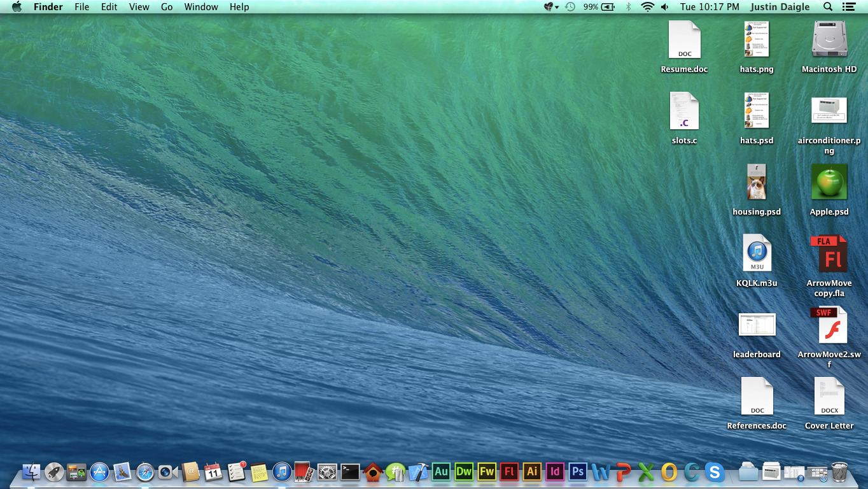Image resolution: width=868 pixels, height=489 pixels.
Task: Open the Window menu
Action: point(201,7)
